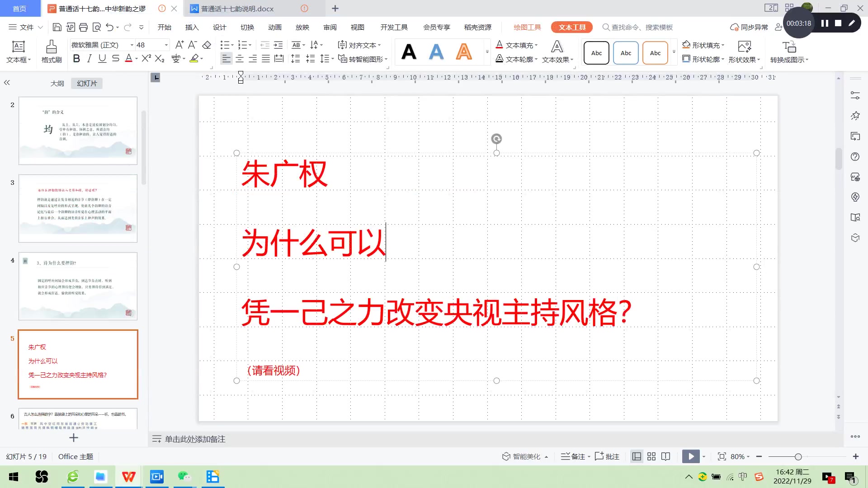Adjust the zoom slider handle in status bar
Viewport: 868px width, 488px height.
(798, 456)
